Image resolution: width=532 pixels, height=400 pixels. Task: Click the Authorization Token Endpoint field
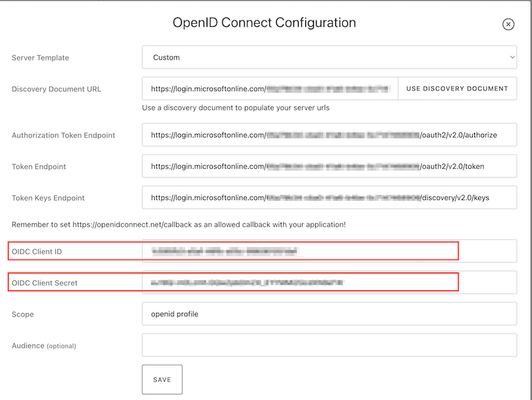pos(329,135)
